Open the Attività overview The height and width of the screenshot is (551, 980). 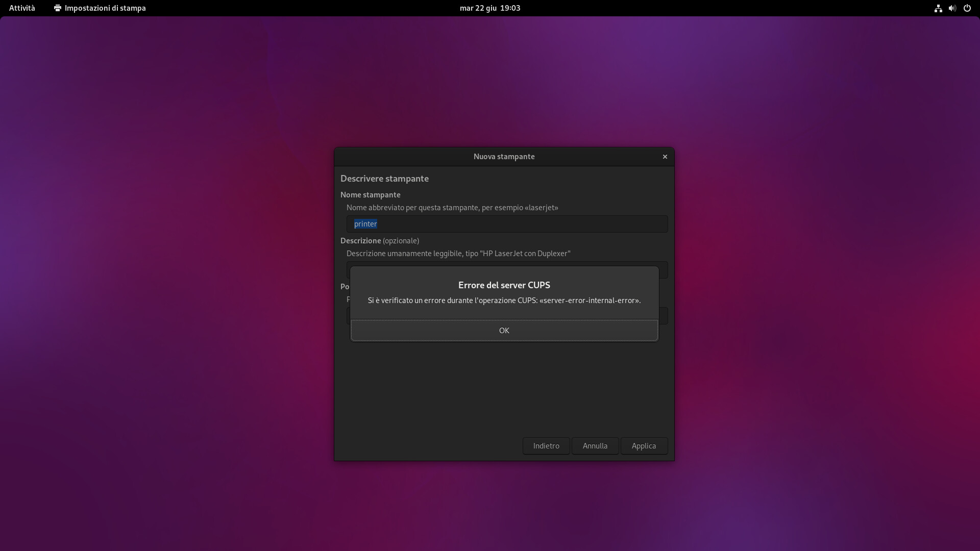click(22, 8)
